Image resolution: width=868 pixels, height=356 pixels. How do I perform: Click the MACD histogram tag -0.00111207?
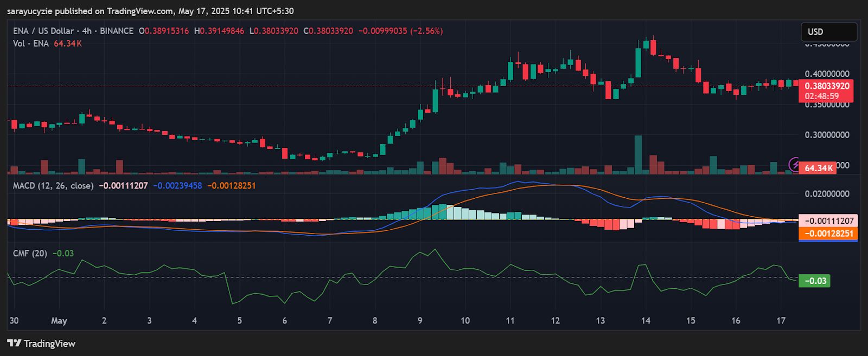coord(828,221)
